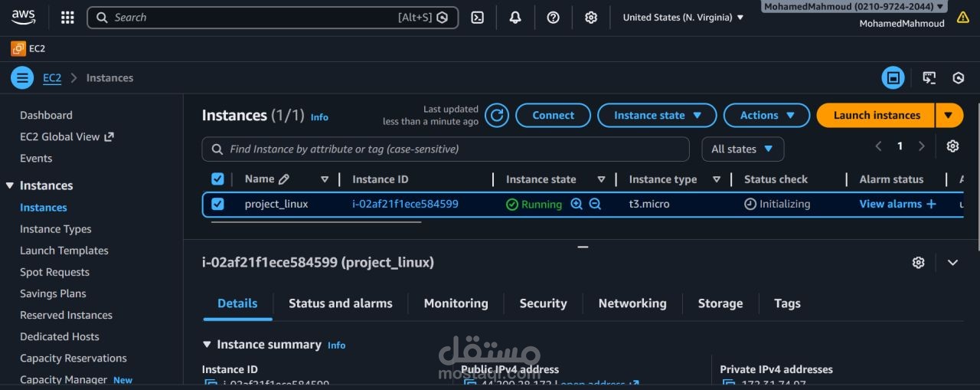The image size is (980, 390).
Task: Open table preferences gear icon
Action: pos(952,146)
